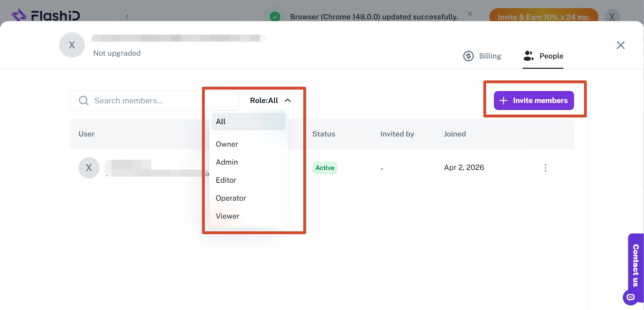Click the green success checkmark icon
This screenshot has width=644, height=310.
point(275,17)
